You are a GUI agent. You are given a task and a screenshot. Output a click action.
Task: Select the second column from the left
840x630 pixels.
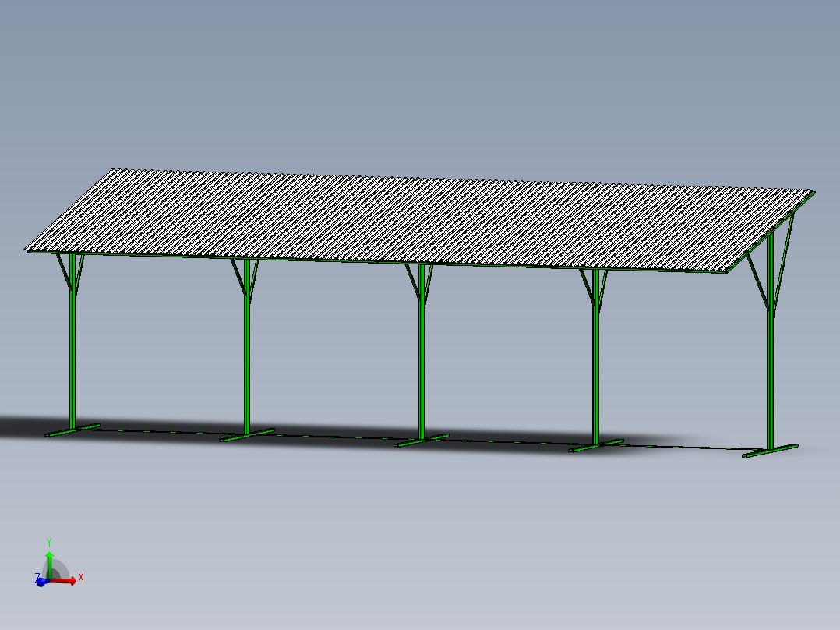click(x=247, y=346)
